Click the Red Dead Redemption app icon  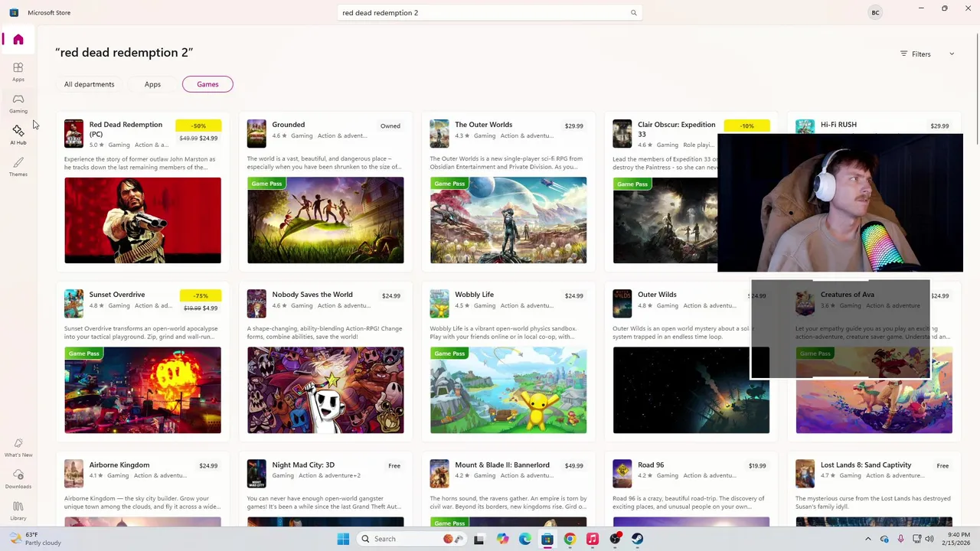[x=73, y=133]
